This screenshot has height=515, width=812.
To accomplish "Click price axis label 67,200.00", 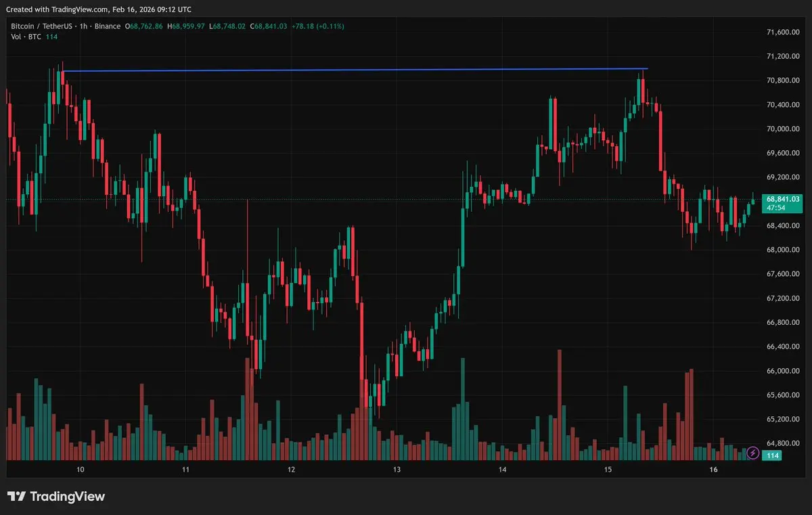I will [784, 298].
